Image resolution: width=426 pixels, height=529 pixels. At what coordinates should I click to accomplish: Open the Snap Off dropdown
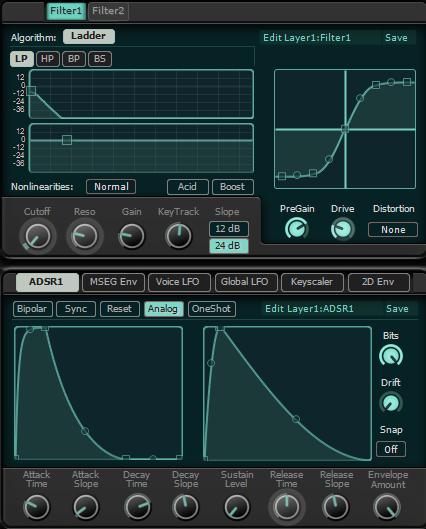click(x=391, y=449)
